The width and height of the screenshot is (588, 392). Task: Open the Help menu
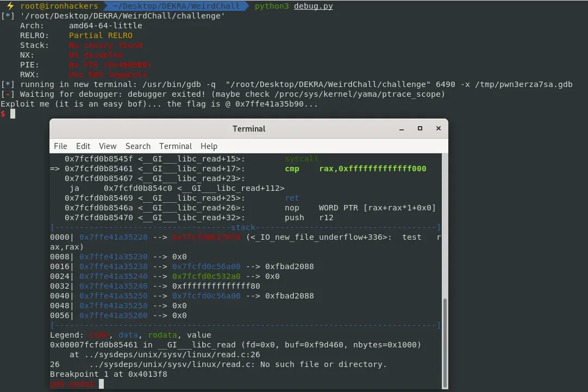click(209, 146)
